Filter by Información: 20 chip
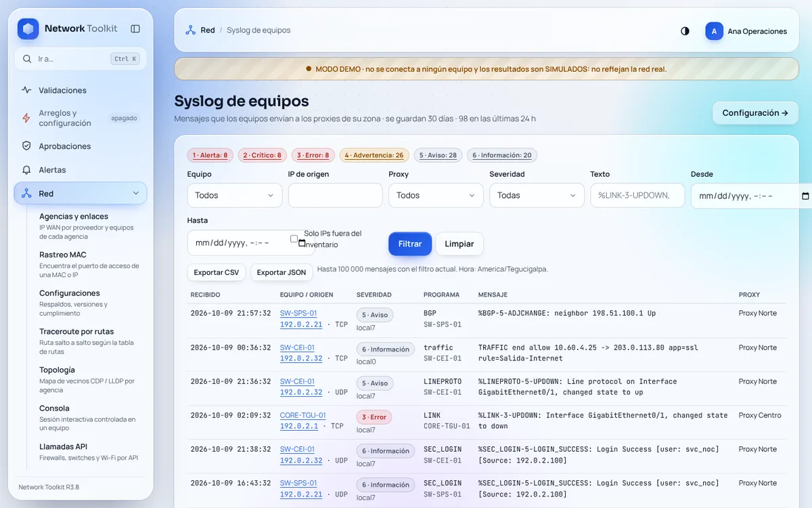This screenshot has width=812, height=508. 502,155
